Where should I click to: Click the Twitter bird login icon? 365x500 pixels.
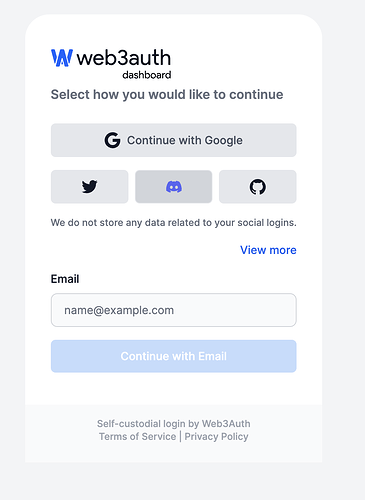point(89,187)
